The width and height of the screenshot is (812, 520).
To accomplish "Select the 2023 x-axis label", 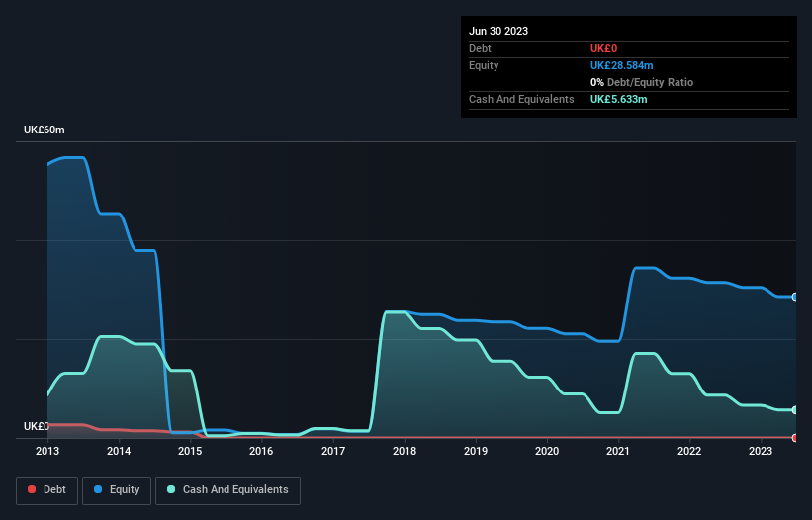I will [x=761, y=451].
